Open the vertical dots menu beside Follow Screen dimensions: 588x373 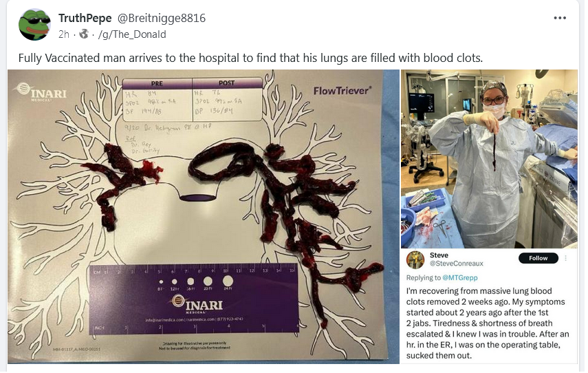click(565, 258)
